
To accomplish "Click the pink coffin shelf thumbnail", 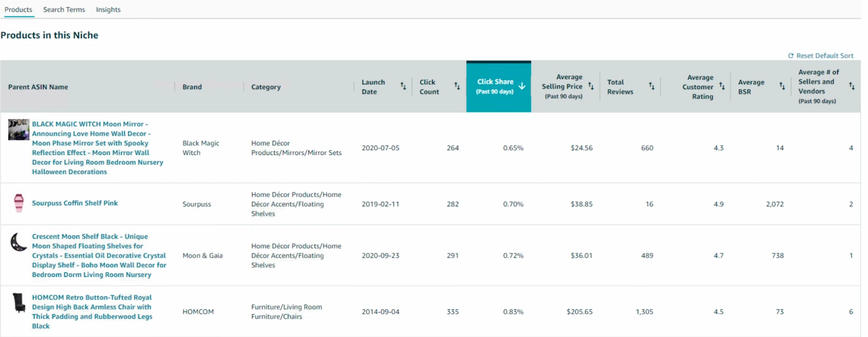I will tap(19, 203).
